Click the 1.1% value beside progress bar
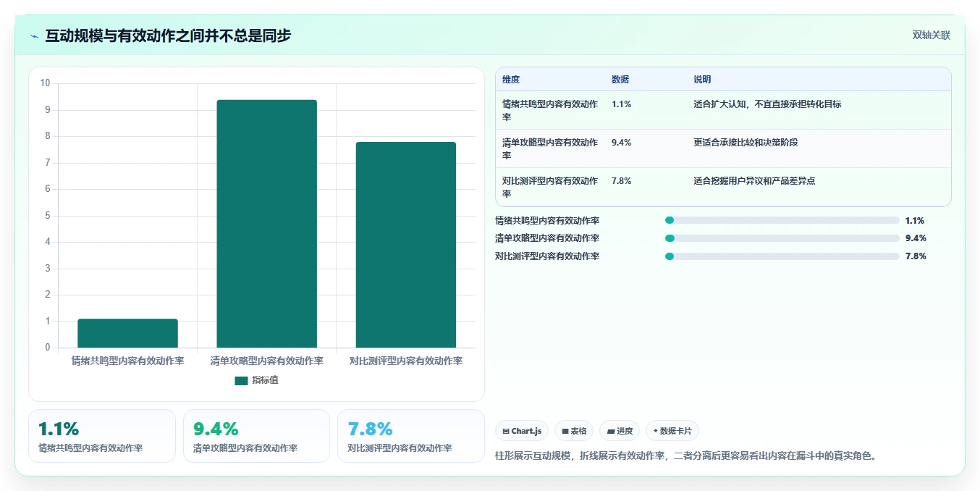This screenshot has height=491, width=980. tap(915, 221)
